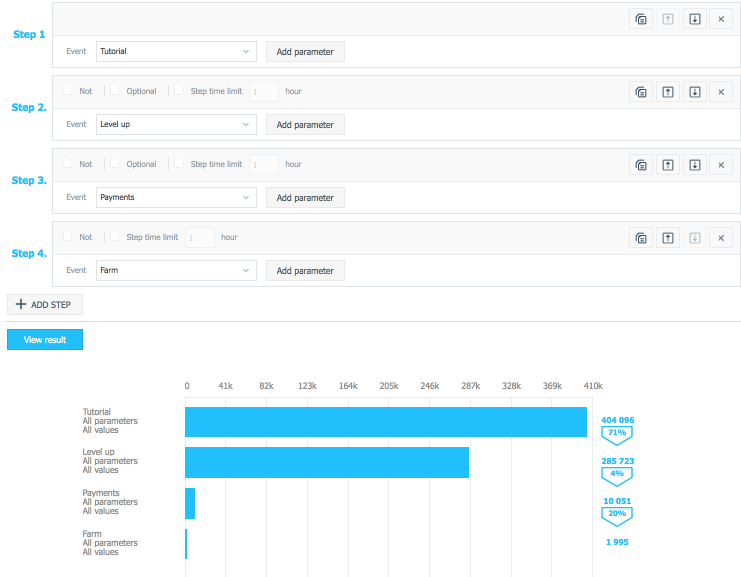Delete Step 4 using the X icon

(x=720, y=238)
